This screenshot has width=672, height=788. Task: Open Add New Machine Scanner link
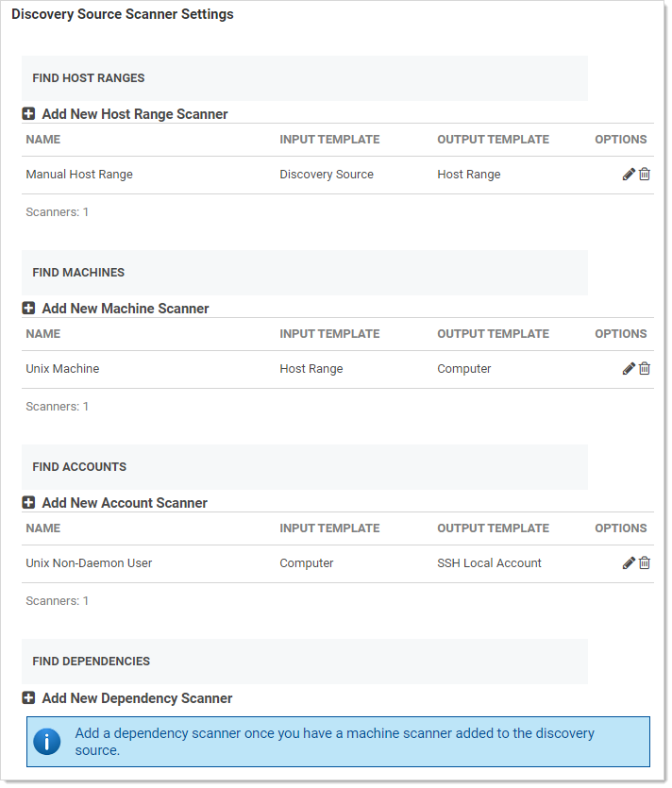click(x=126, y=309)
